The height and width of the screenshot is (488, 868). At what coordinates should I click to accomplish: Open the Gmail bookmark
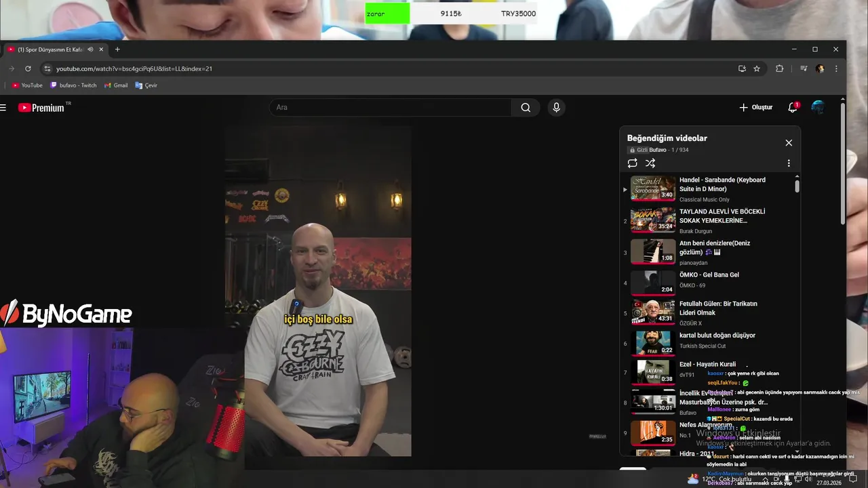pos(116,85)
